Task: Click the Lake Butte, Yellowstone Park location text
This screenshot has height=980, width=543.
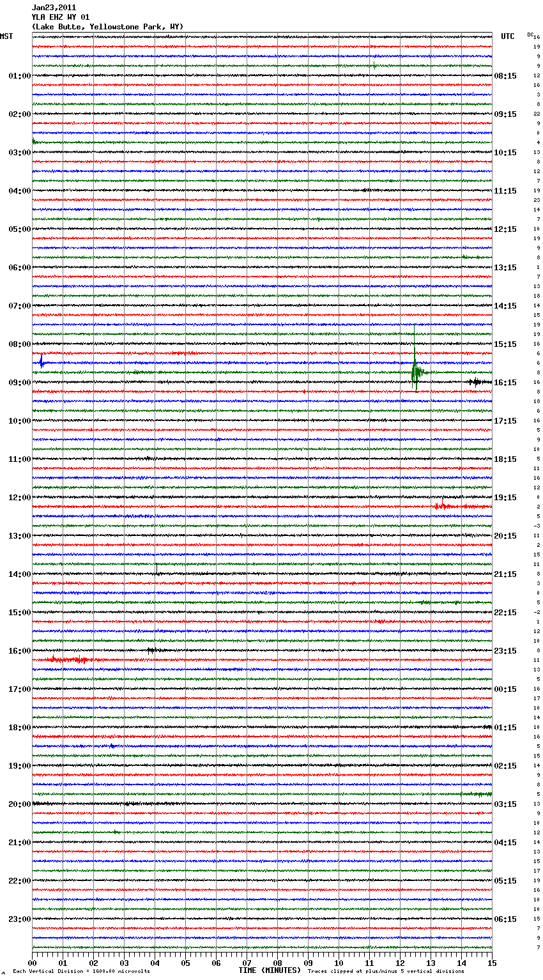Action: click(x=107, y=27)
